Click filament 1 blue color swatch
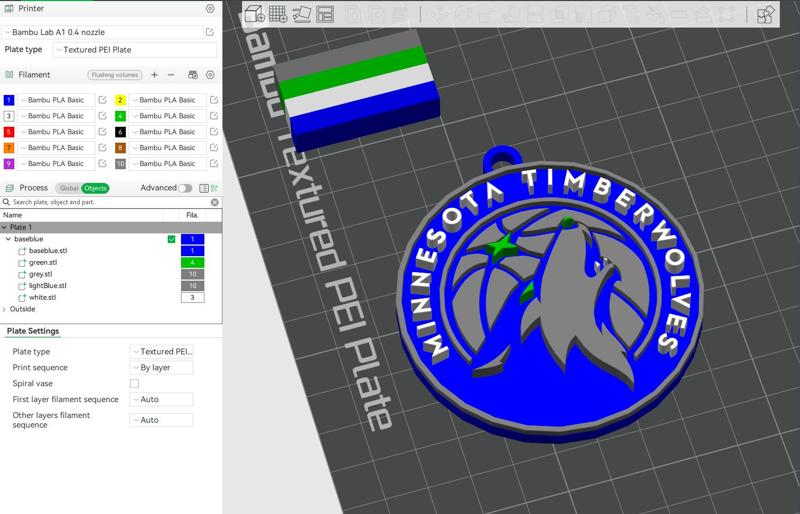The width and height of the screenshot is (800, 514). point(9,100)
